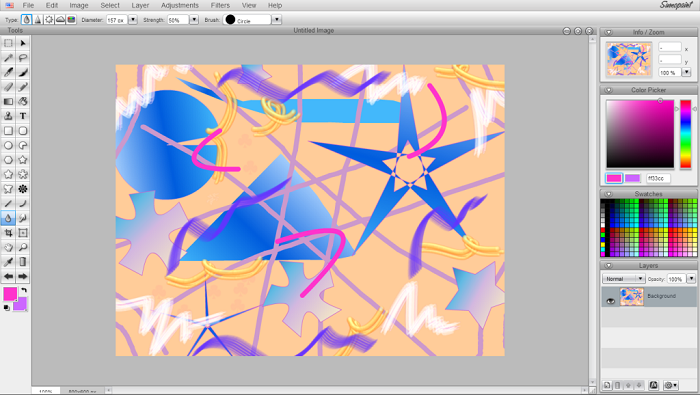
Task: Select the Lasso tool
Action: (23, 58)
